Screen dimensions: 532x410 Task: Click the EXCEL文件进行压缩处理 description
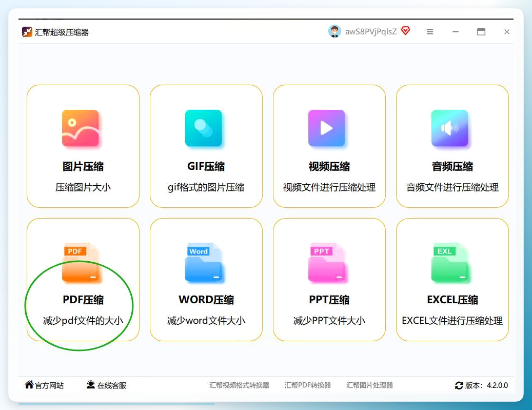452,320
